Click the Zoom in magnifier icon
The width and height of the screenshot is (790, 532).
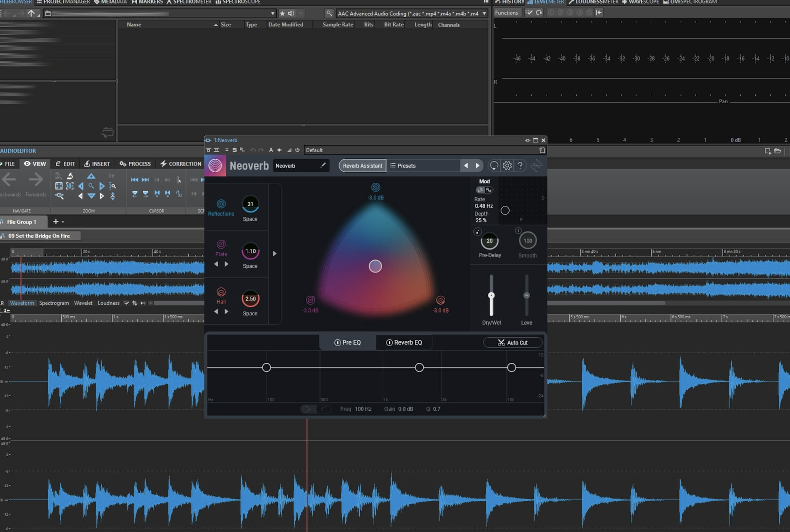tap(91, 186)
